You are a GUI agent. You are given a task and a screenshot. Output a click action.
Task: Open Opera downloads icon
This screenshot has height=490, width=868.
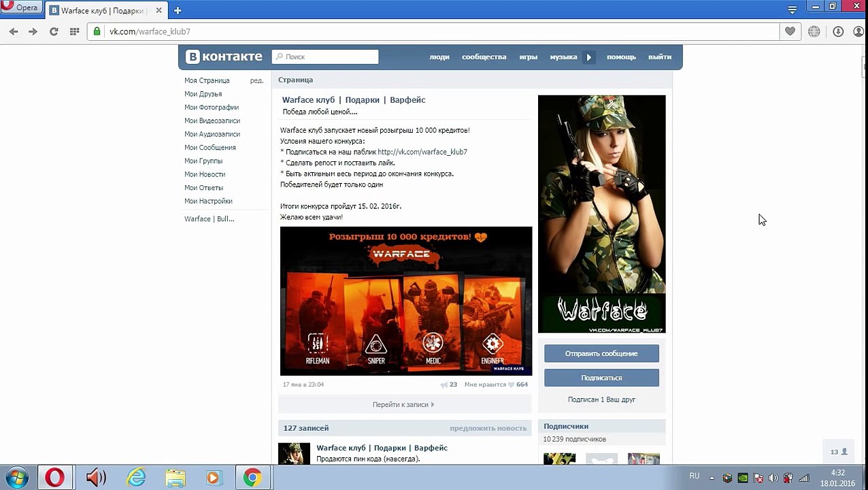[x=838, y=31]
